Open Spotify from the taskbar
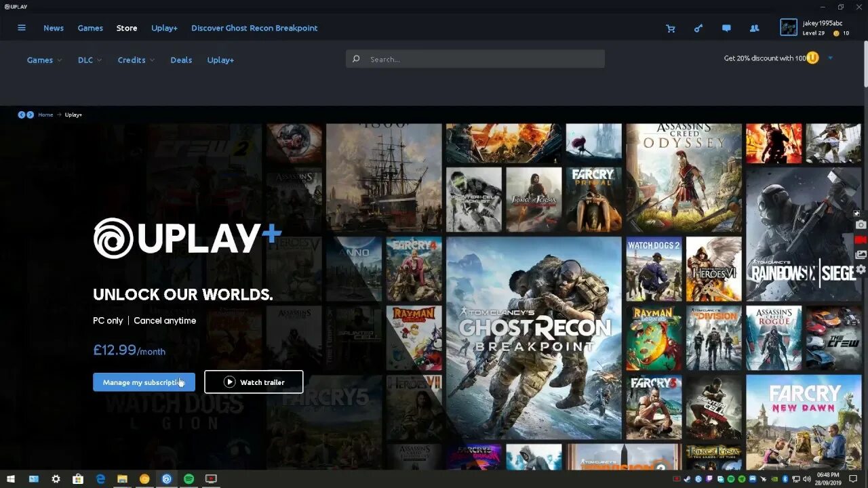This screenshot has height=488, width=868. point(189,479)
